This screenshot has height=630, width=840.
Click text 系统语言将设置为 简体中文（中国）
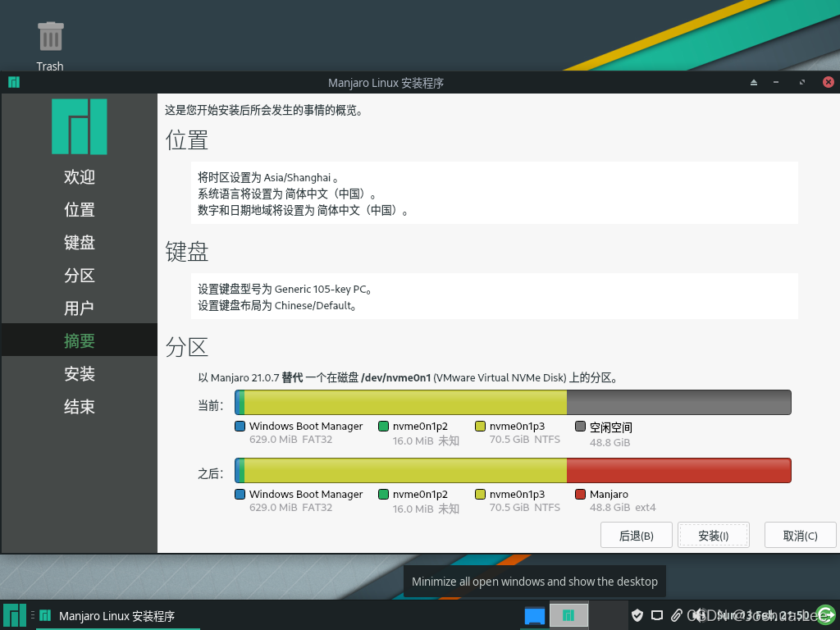tap(286, 194)
